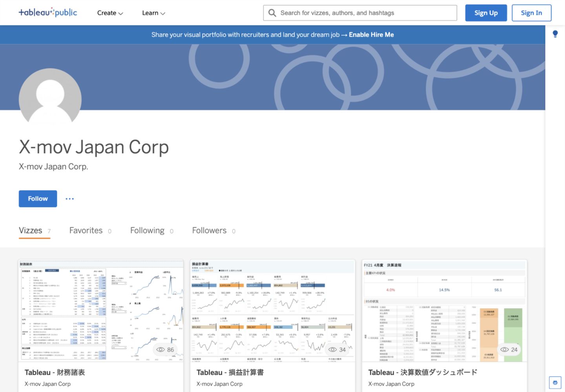Switch to the Following tab
The image size is (565, 392).
click(x=152, y=230)
